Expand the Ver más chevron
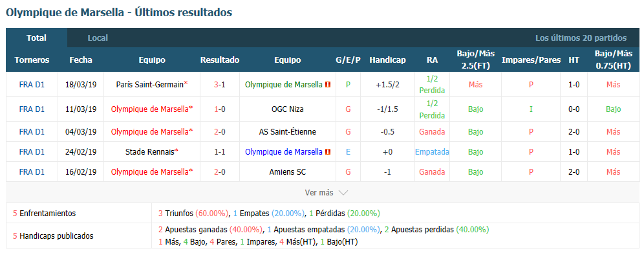The height and width of the screenshot is (253, 644). click(344, 193)
